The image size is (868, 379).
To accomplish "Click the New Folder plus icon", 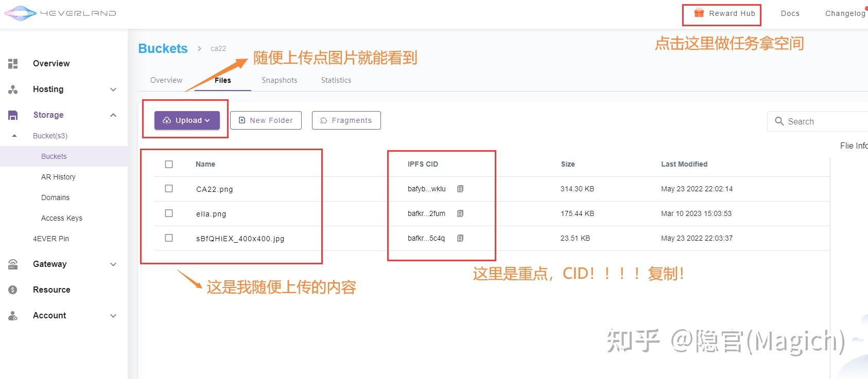I will (242, 120).
